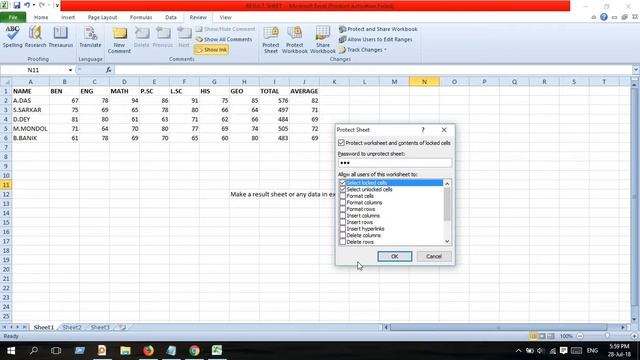The width and height of the screenshot is (640, 360).
Task: Enable the Format columns checkbox
Action: pos(342,202)
